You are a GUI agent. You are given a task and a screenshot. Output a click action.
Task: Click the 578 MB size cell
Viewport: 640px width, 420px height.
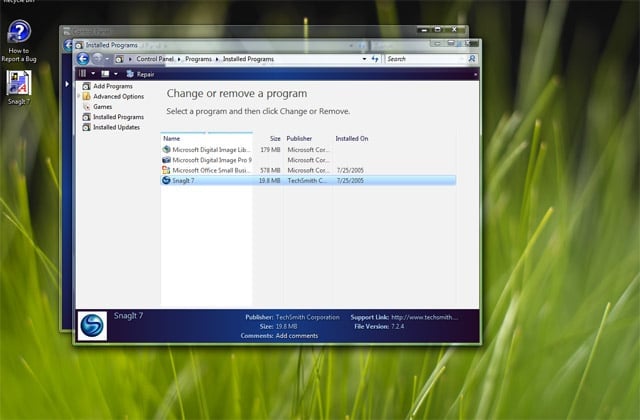270,170
